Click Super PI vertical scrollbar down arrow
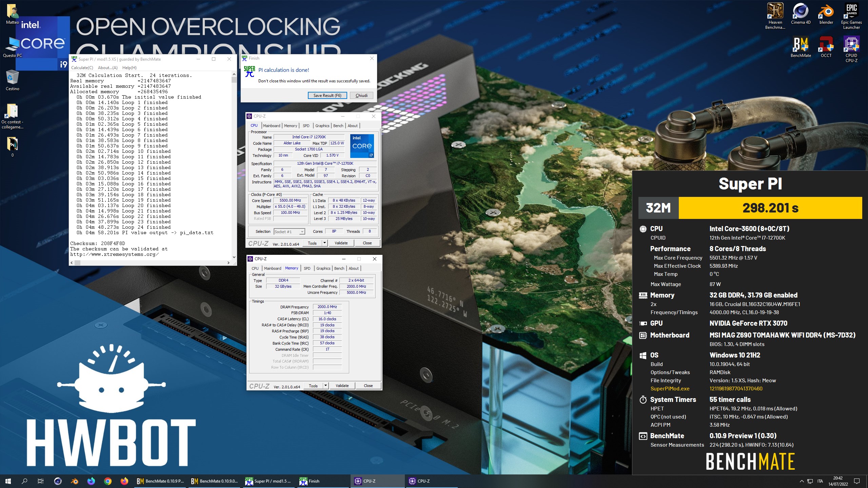Viewport: 868px width, 488px height. 234,257
